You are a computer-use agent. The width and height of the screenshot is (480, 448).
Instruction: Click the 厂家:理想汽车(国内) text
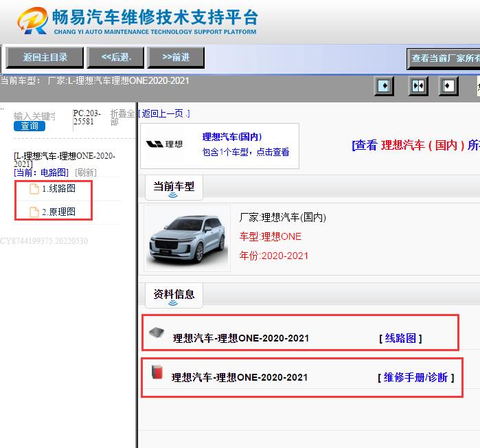(x=282, y=217)
